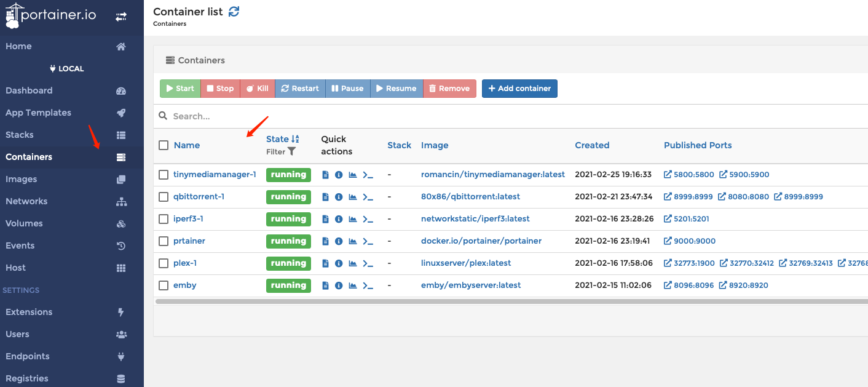
Task: Open Dashboard from sidebar
Action: click(x=72, y=90)
